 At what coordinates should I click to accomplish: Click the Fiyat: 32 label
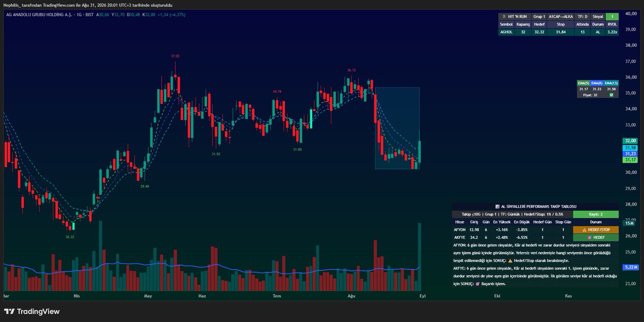point(590,95)
